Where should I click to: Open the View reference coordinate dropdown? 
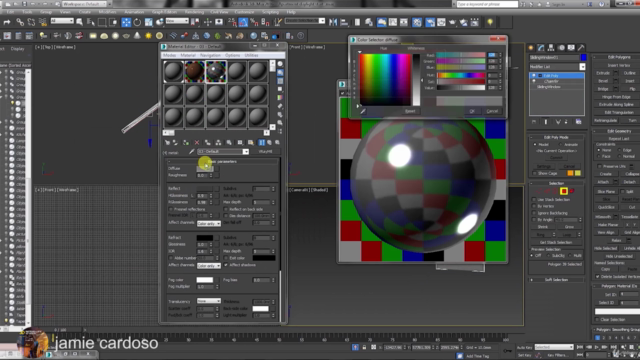coord(177,21)
